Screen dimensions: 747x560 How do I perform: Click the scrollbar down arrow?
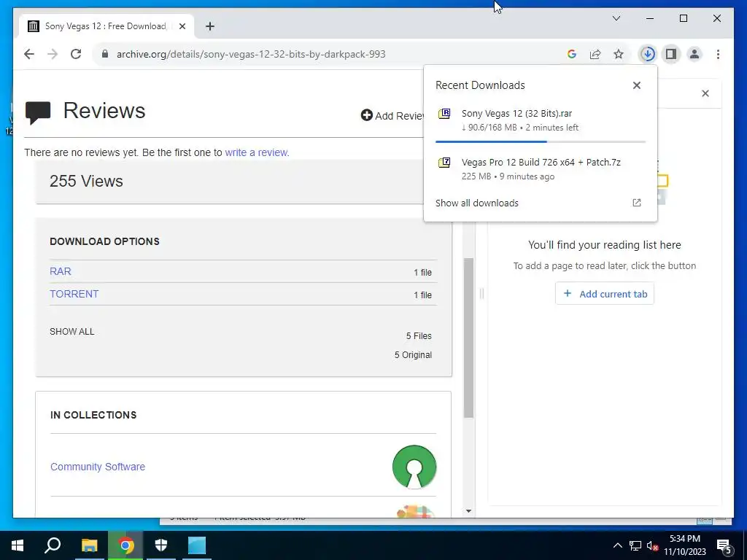(469, 511)
